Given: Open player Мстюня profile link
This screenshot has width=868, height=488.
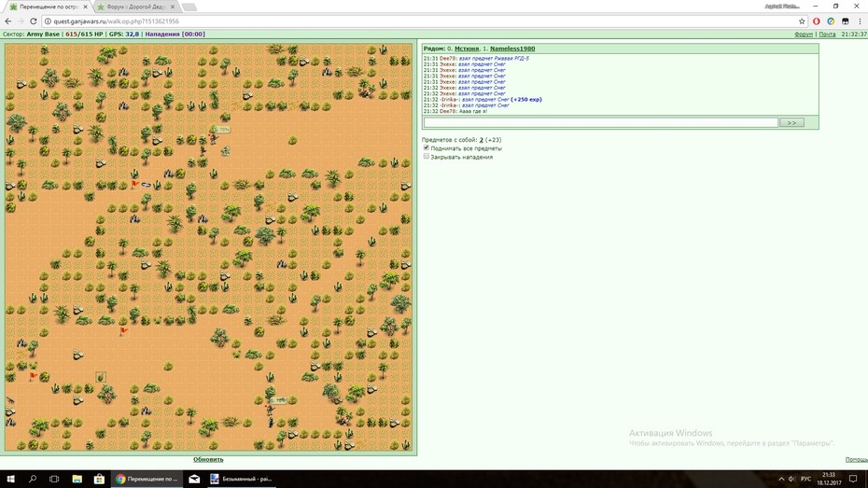Looking at the screenshot, I should (x=467, y=49).
